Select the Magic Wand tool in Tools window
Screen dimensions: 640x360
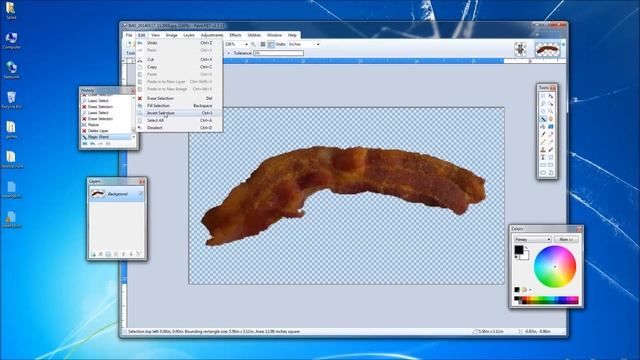pos(543,118)
